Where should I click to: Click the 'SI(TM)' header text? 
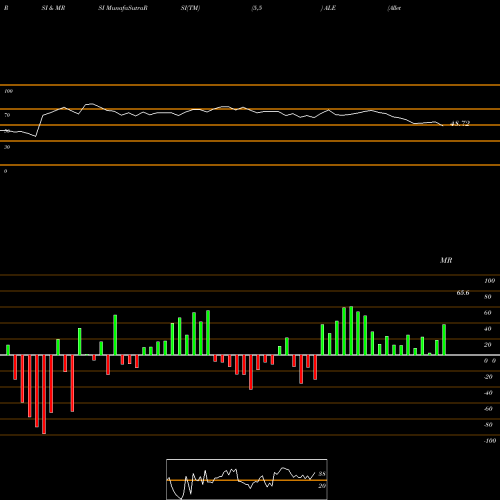point(190,8)
